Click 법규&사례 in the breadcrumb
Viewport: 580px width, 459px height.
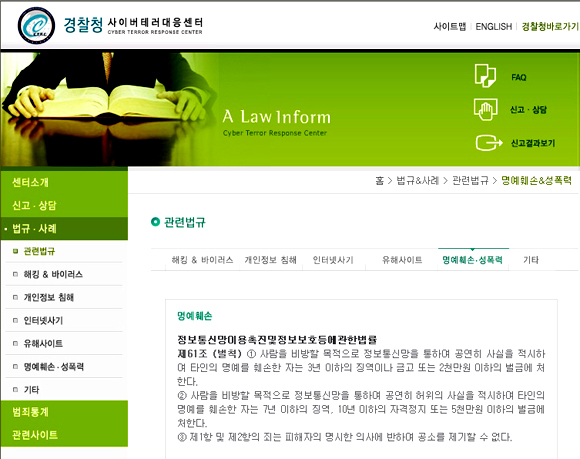click(x=418, y=180)
